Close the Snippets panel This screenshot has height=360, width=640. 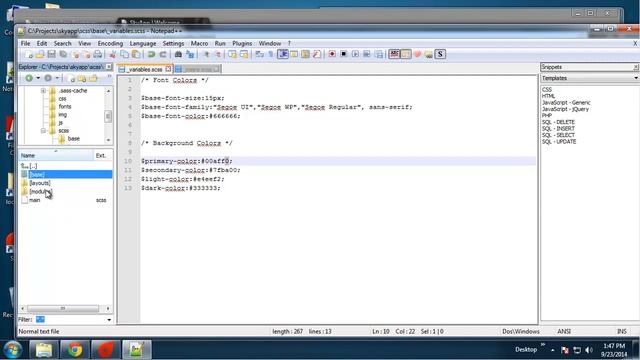click(x=636, y=67)
